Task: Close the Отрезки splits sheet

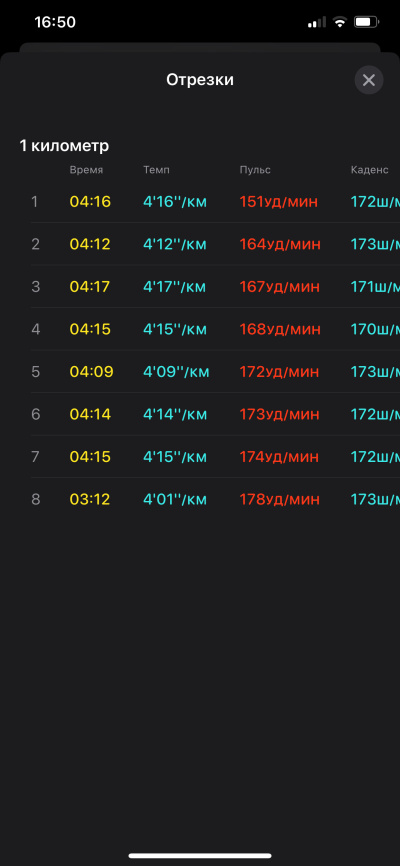Action: point(369,80)
